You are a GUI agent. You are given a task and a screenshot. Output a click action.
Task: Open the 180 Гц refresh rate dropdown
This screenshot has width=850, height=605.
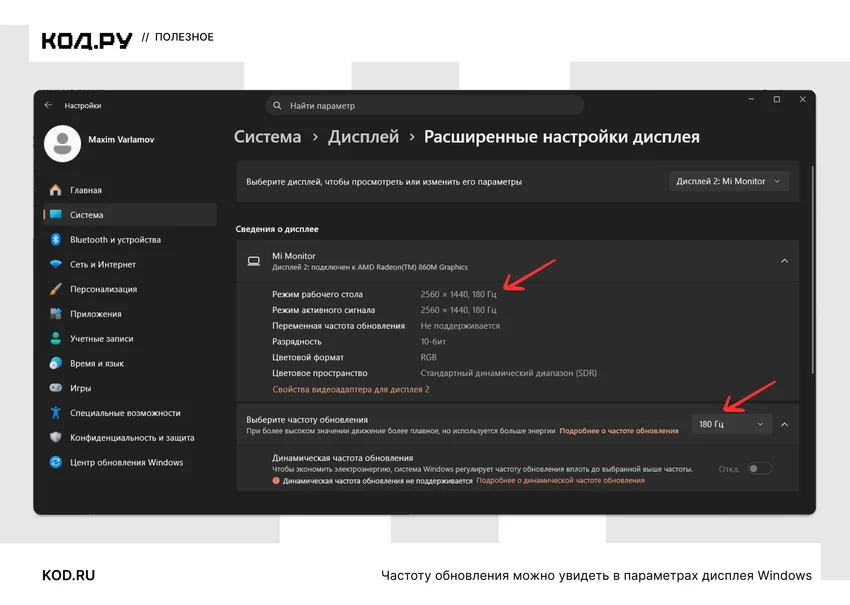731,424
